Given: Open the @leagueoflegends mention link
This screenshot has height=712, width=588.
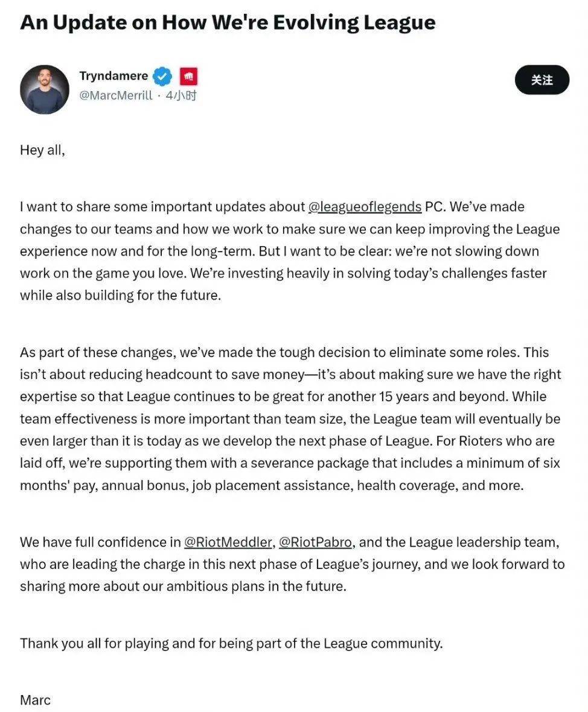Looking at the screenshot, I should coord(365,207).
